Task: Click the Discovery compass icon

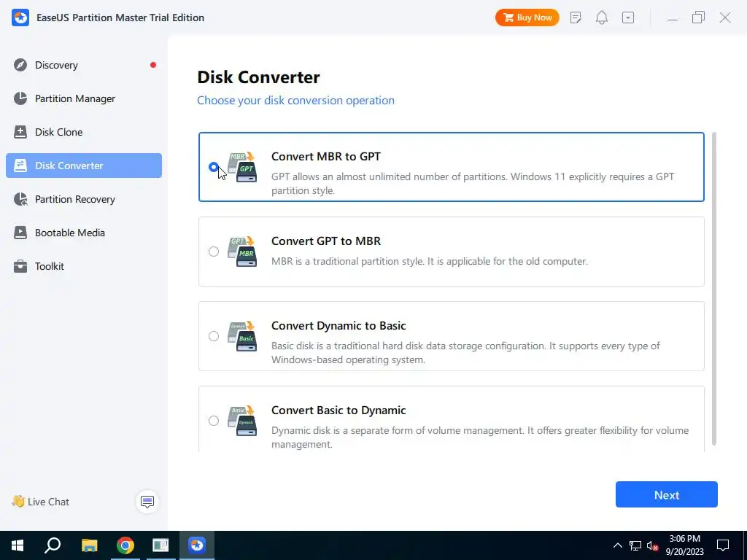Action: [x=20, y=65]
